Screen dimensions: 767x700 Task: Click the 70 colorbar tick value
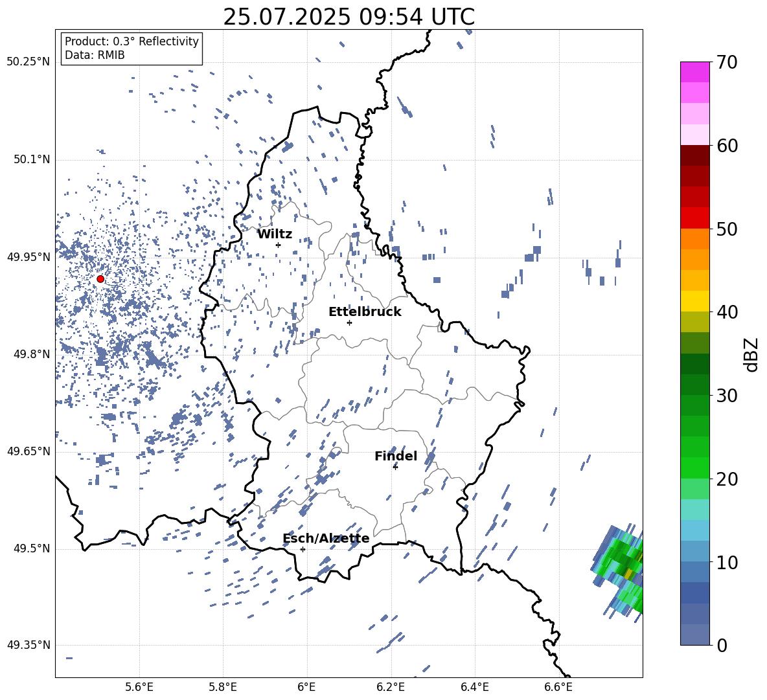coord(727,63)
